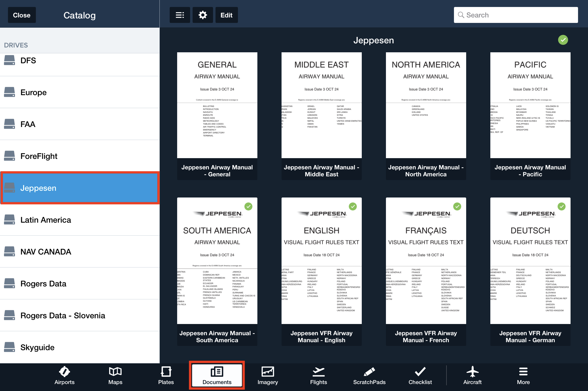Open Pacific Airway Manual cover
The width and height of the screenshot is (588, 391).
pyautogui.click(x=530, y=105)
